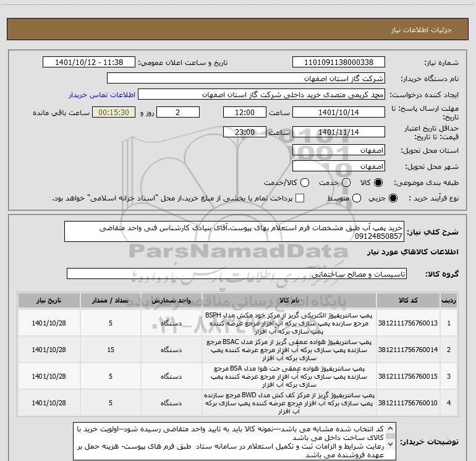Viewport: 476px width, 461px height.
Task: Click the تاریخ نیاز column header
Action: pyautogui.click(x=49, y=301)
